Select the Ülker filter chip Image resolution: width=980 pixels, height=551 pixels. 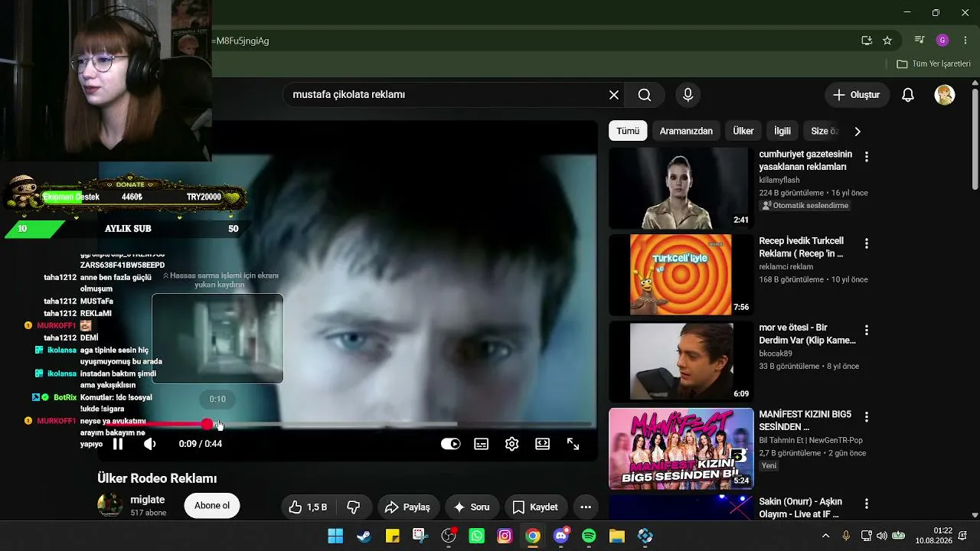[743, 131]
